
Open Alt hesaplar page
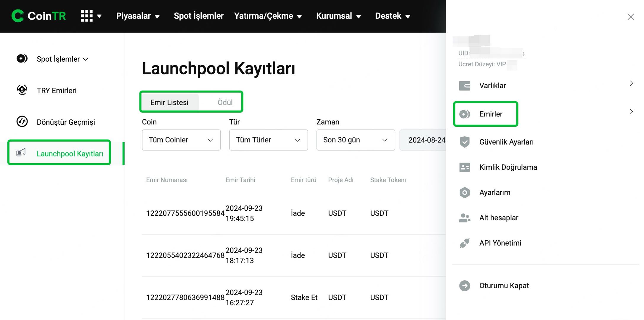[499, 218]
